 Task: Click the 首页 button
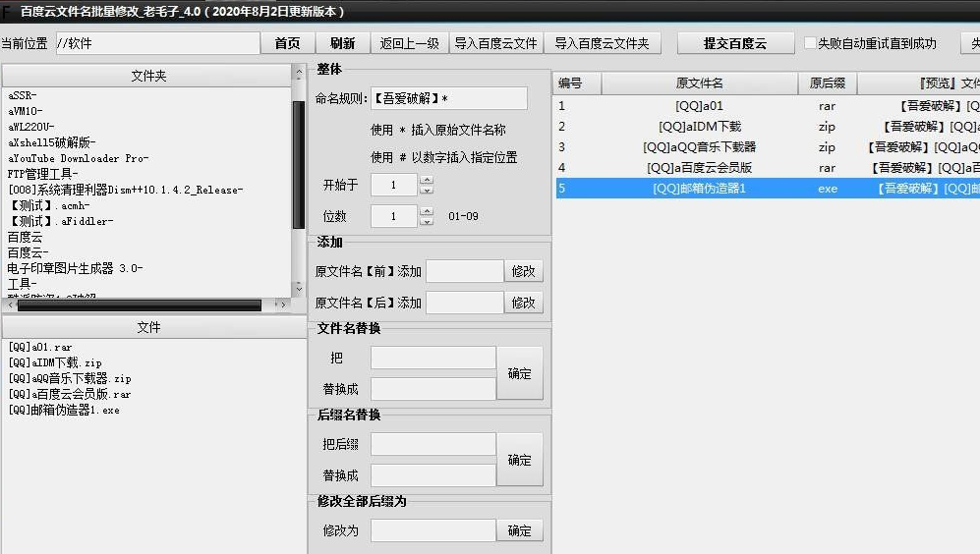[x=287, y=43]
